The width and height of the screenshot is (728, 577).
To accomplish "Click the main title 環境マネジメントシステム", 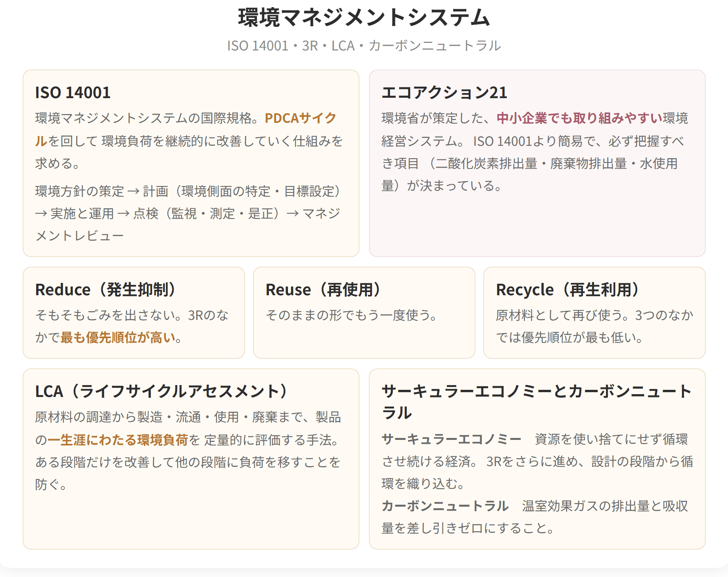I will tap(364, 17).
